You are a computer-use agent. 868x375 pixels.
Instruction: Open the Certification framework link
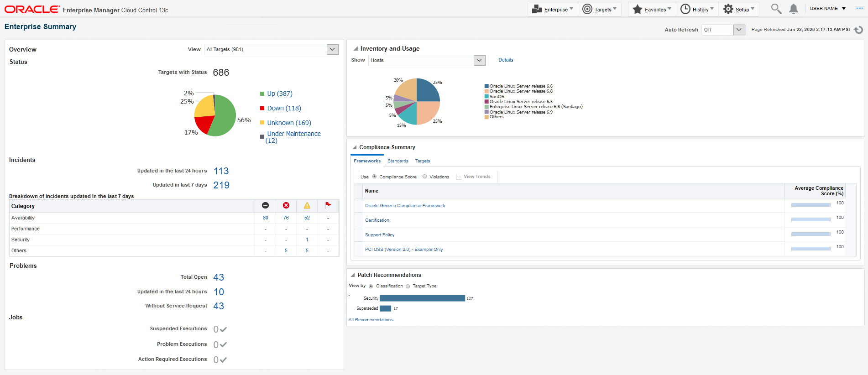pos(377,220)
